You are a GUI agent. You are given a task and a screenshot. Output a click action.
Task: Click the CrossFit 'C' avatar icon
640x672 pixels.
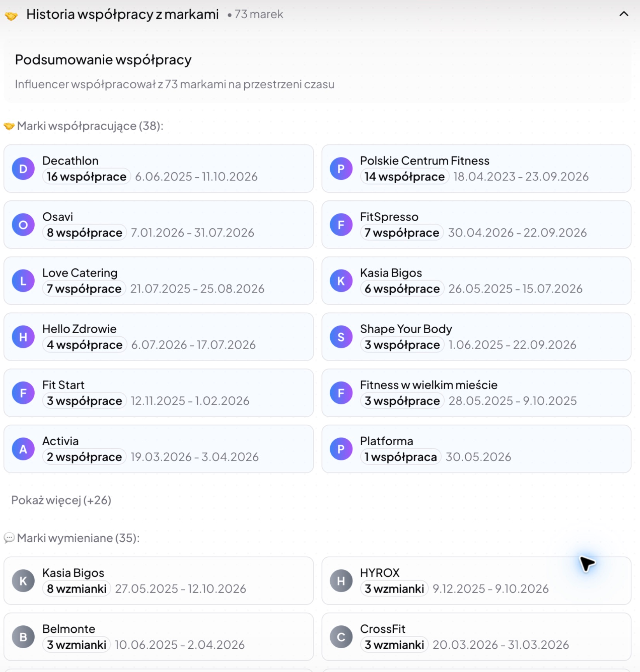(x=341, y=636)
